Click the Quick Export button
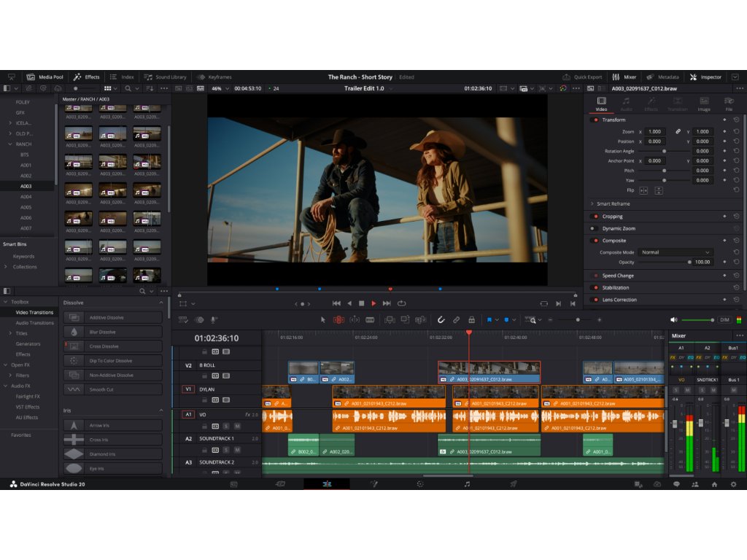 pyautogui.click(x=583, y=77)
